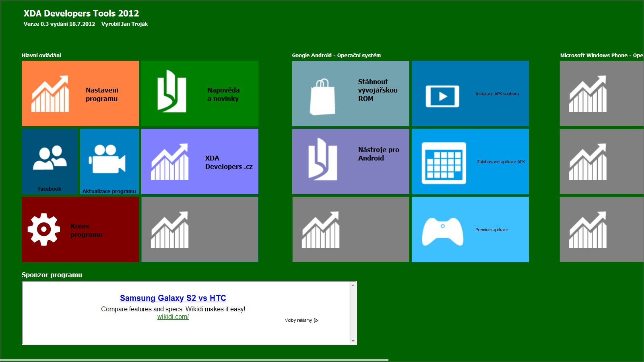Click the Konec programu gear icon
Screen dimensions: 644x362
coord(44,229)
